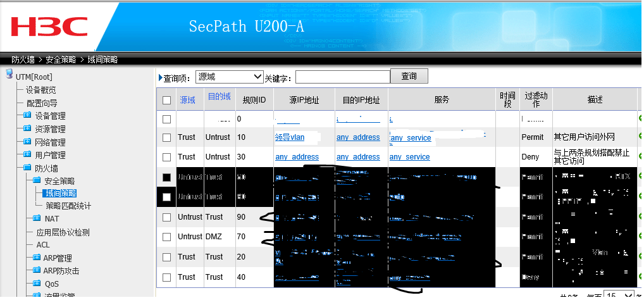644x300 pixels.
Task: Check the box for rule ID 30
Action: 167,157
